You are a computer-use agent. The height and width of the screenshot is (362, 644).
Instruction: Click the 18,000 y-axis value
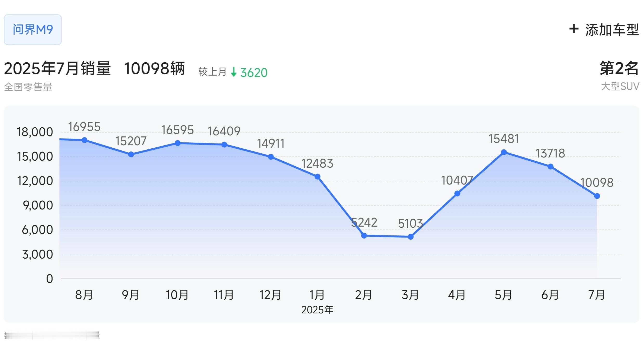[x=35, y=132]
